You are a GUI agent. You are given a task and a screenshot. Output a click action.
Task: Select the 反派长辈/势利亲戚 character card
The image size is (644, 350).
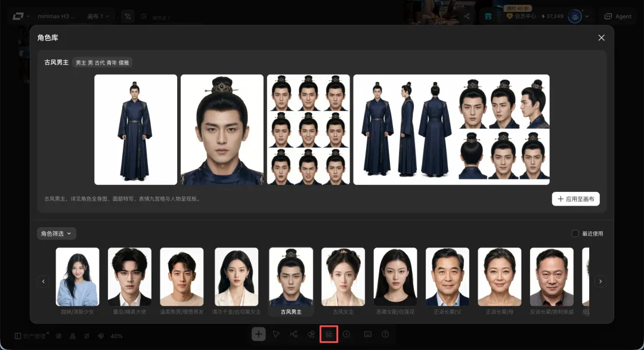pos(552,281)
